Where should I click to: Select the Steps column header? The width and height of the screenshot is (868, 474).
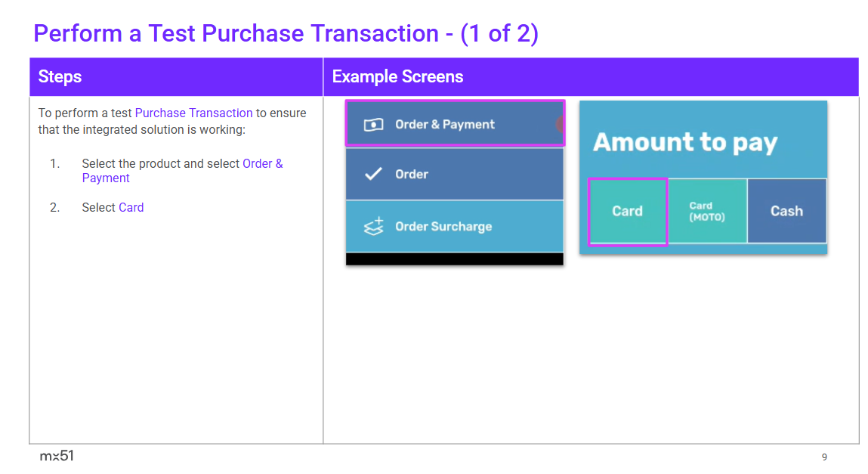[60, 76]
